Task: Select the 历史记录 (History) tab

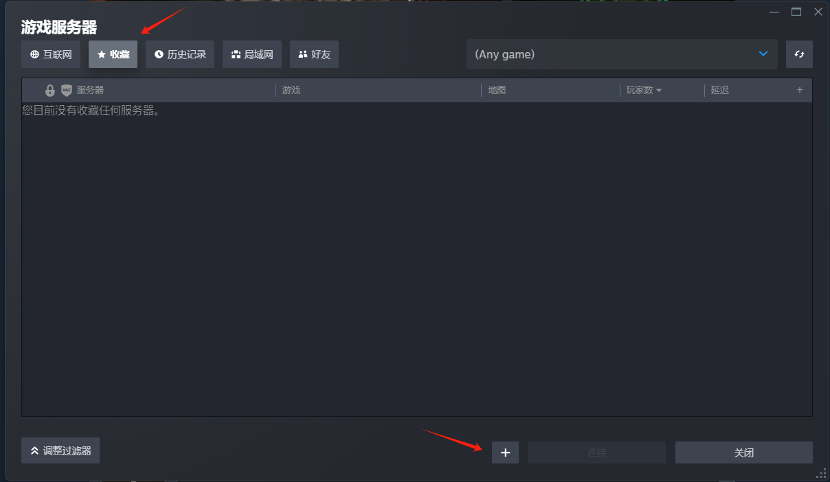Action: 180,54
